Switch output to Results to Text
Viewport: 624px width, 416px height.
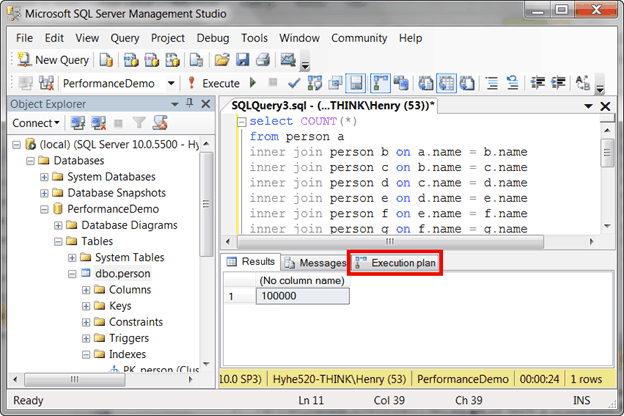pos(425,83)
